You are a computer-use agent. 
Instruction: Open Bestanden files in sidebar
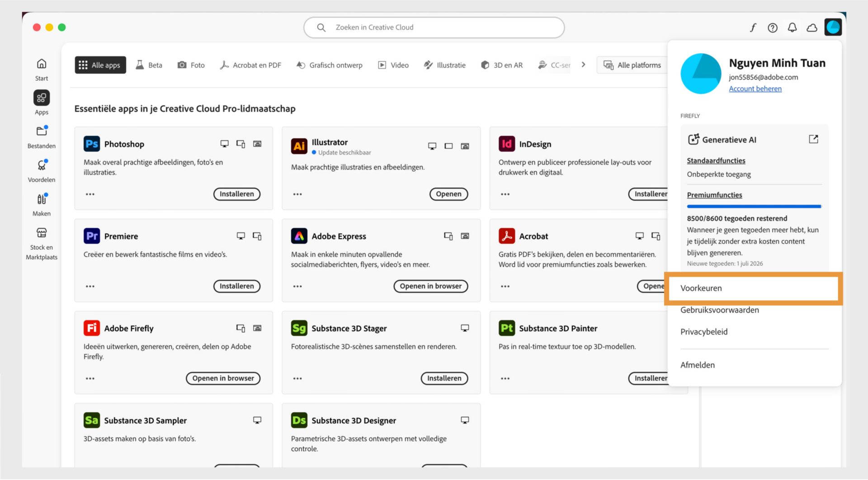pyautogui.click(x=42, y=131)
